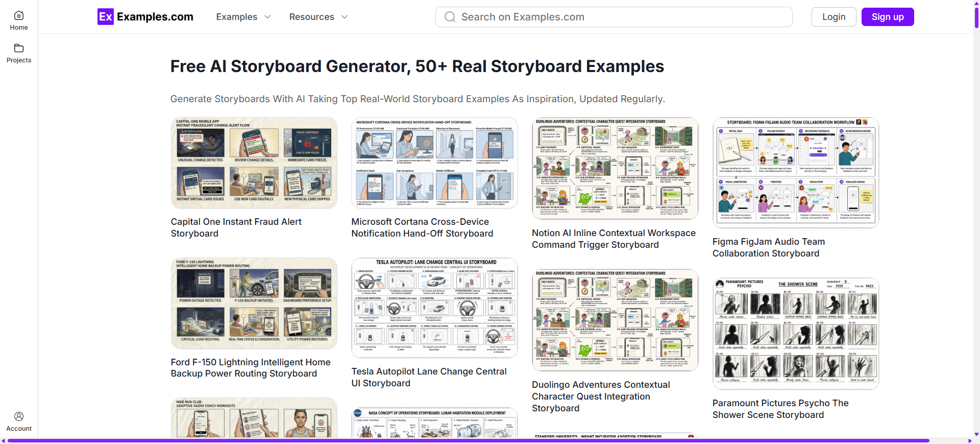980x444 pixels.
Task: Click Notion AI Inline Contextual Workspace title
Action: click(x=614, y=239)
